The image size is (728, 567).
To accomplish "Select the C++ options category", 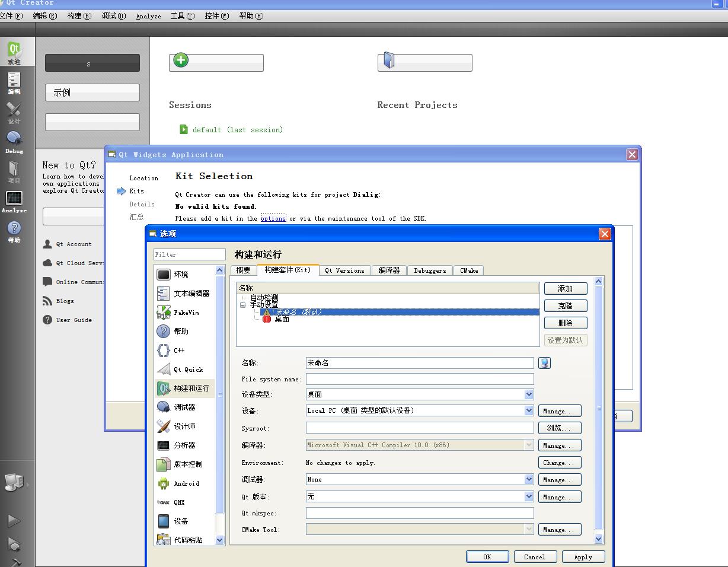I will click(x=184, y=350).
